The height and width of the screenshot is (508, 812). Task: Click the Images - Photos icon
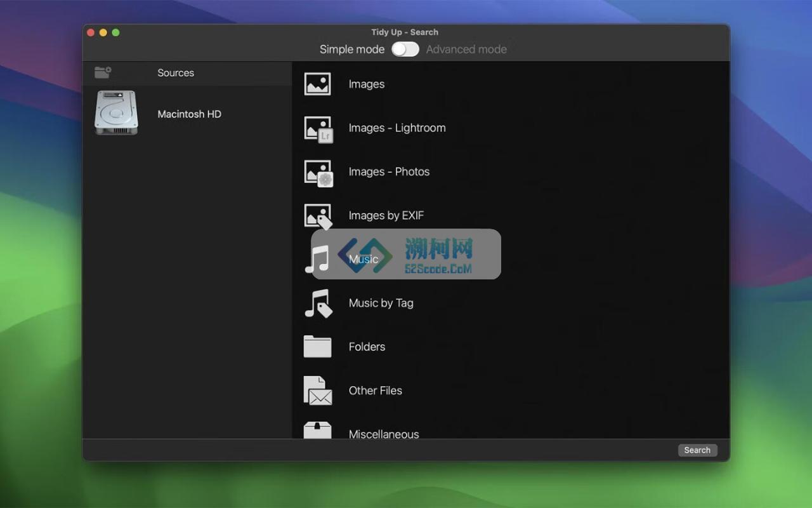point(318,172)
